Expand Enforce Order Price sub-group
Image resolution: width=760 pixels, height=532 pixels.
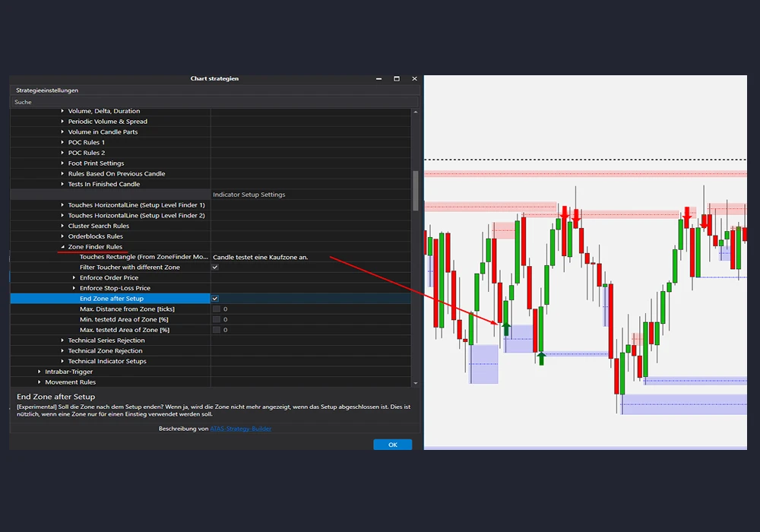[74, 277]
